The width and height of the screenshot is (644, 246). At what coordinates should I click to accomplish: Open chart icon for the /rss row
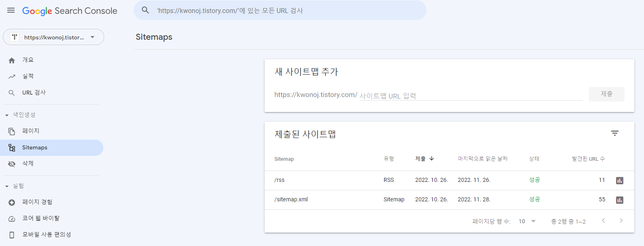point(620,181)
